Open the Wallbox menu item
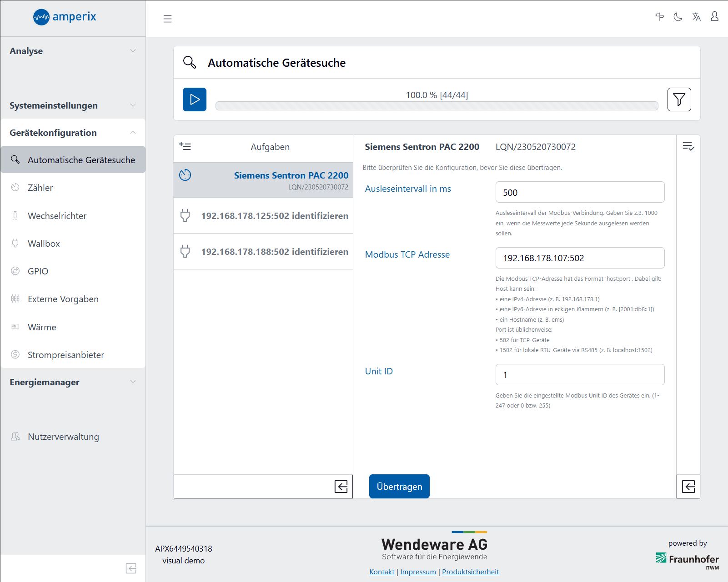728x582 pixels. 44,244
